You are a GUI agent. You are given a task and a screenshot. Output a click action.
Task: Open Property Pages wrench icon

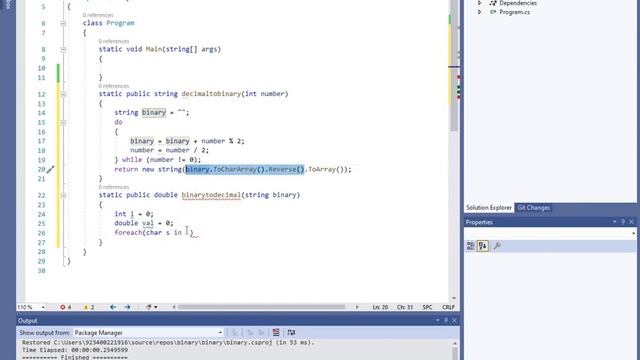tap(497, 246)
